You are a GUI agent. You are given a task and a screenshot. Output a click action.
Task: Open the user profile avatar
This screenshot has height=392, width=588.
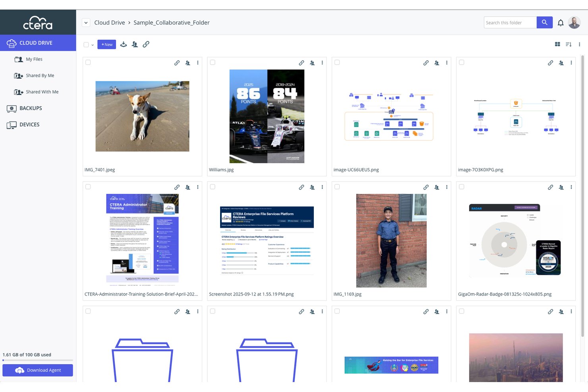pos(574,23)
